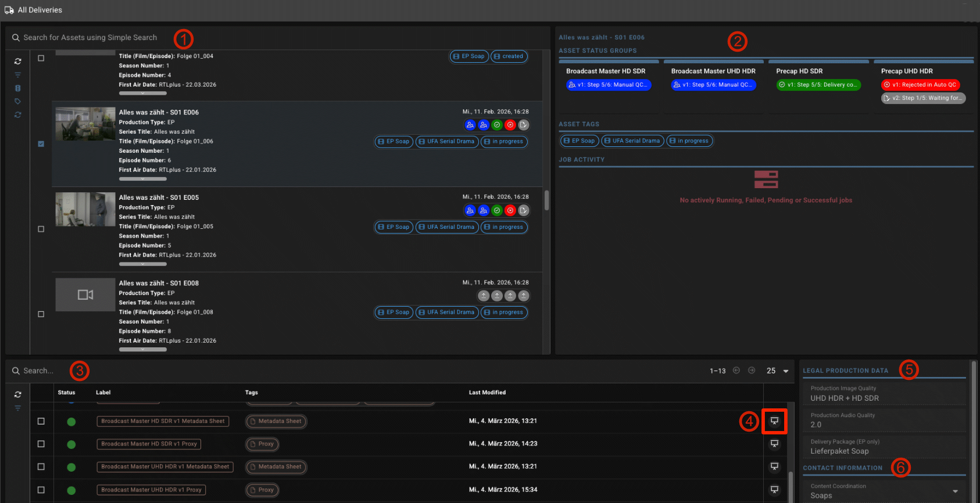Image resolution: width=980 pixels, height=503 pixels.
Task: Select the Broadcast Master HD SDR v1 Metadata Sheet checkbox
Action: coord(41,421)
